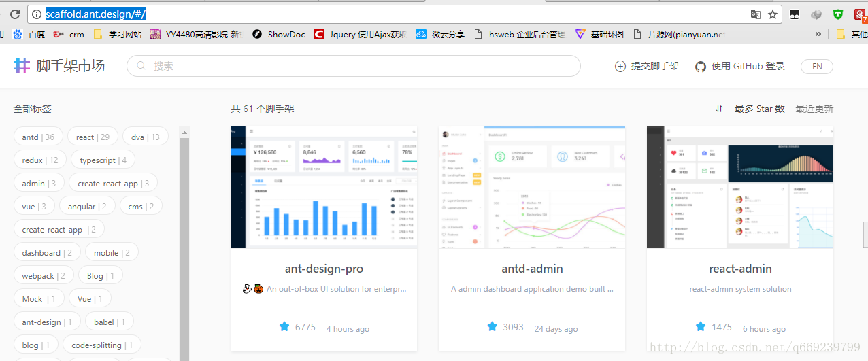Image resolution: width=868 pixels, height=361 pixels.
Task: Click the star icon on antd-admin card
Action: coord(492,327)
